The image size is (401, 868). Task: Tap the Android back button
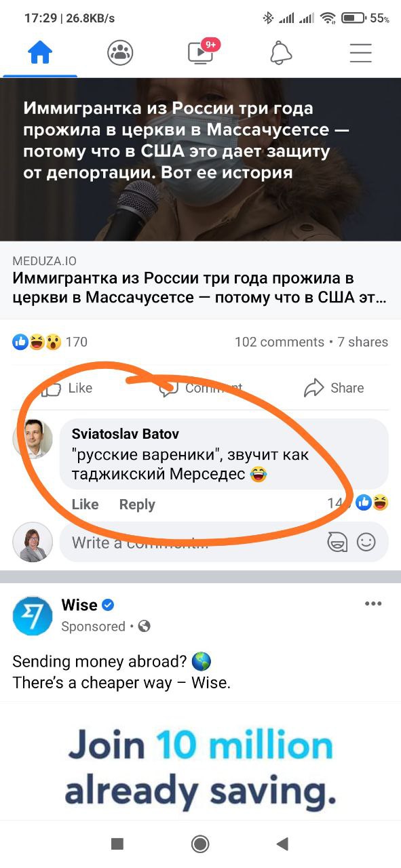pyautogui.click(x=283, y=844)
